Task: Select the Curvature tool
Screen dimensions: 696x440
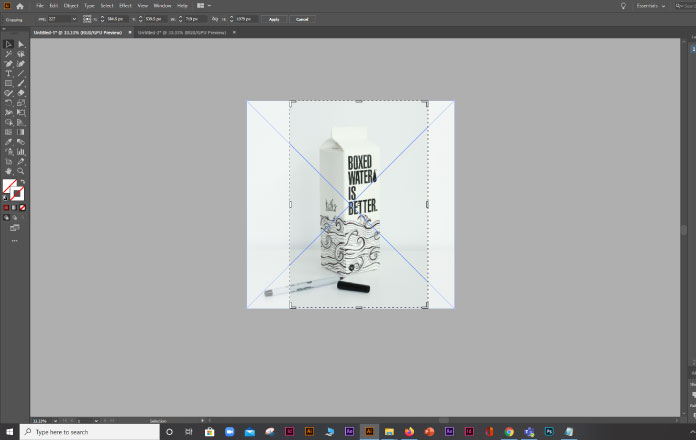Action: pyautogui.click(x=21, y=63)
